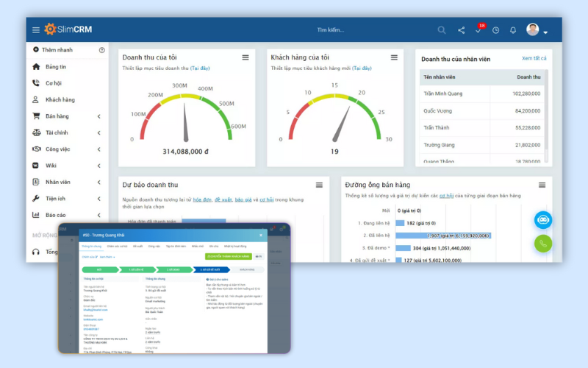Click the Tìm kiếm search field
This screenshot has height=368, width=588.
(330, 30)
